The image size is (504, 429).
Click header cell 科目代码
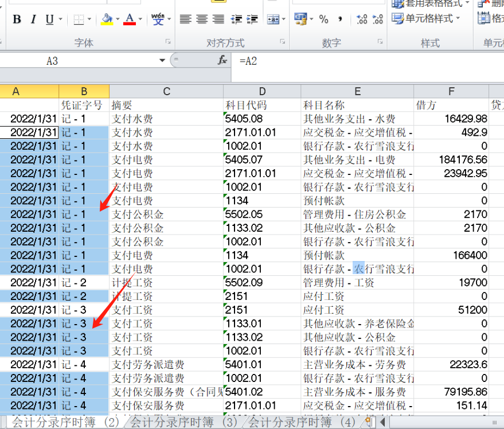(262, 105)
